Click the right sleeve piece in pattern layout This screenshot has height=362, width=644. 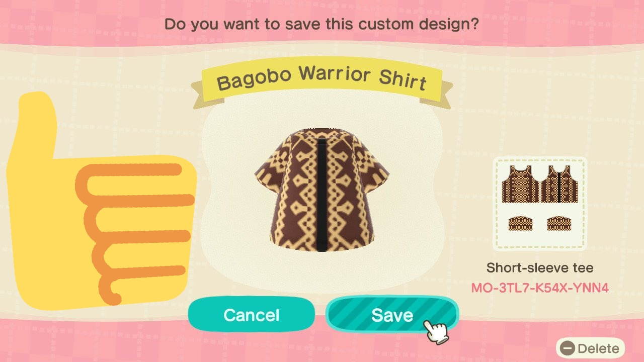tap(559, 223)
